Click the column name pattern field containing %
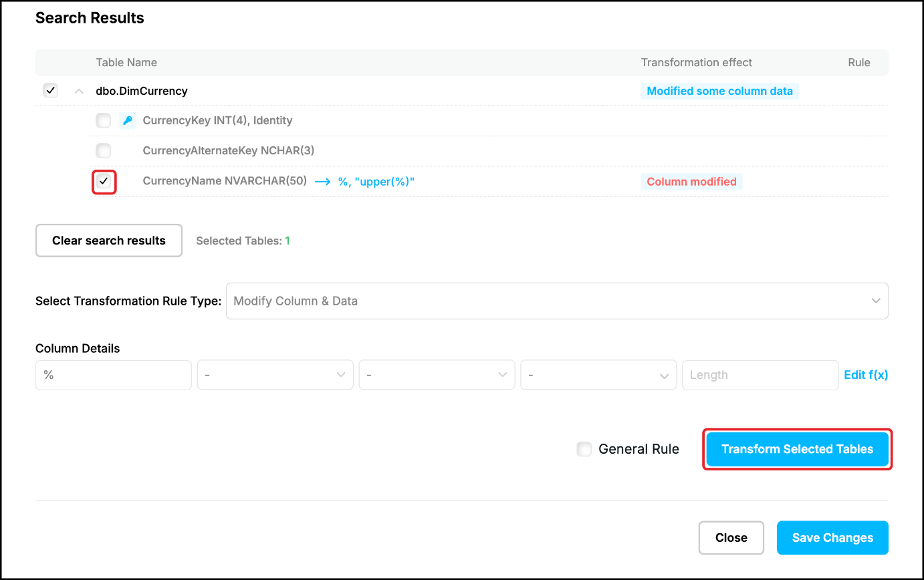 pyautogui.click(x=114, y=375)
